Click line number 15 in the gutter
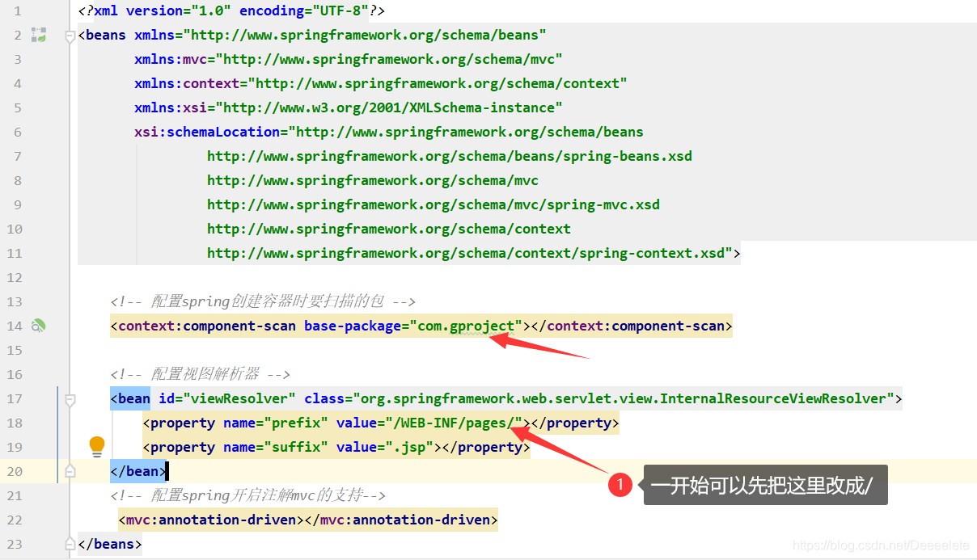 pos(15,350)
